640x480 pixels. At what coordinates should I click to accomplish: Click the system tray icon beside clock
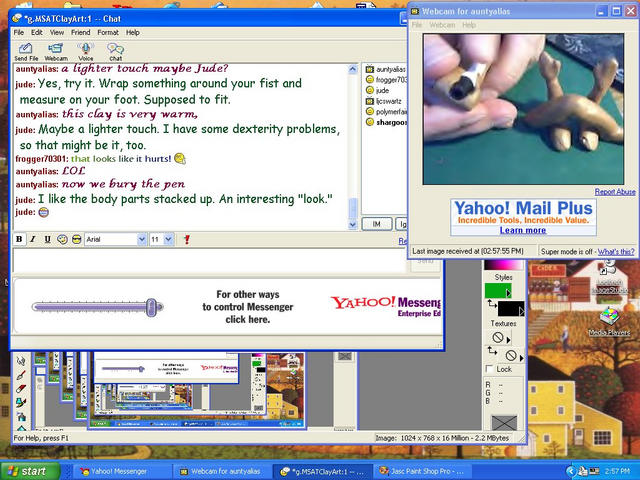[595, 471]
